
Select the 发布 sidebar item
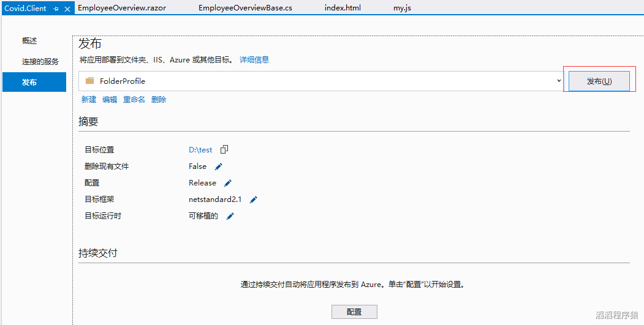coord(34,82)
